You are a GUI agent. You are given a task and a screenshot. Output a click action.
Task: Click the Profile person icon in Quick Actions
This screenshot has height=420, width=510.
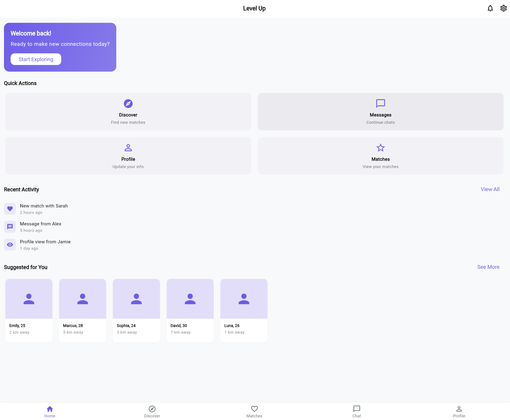pos(128,148)
